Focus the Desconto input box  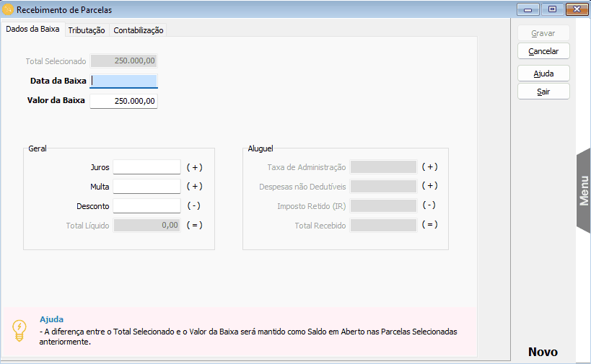(x=146, y=206)
